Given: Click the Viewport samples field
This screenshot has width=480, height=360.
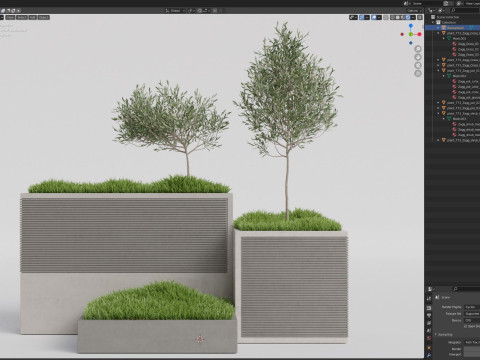Looking at the screenshot, I should (472, 354).
